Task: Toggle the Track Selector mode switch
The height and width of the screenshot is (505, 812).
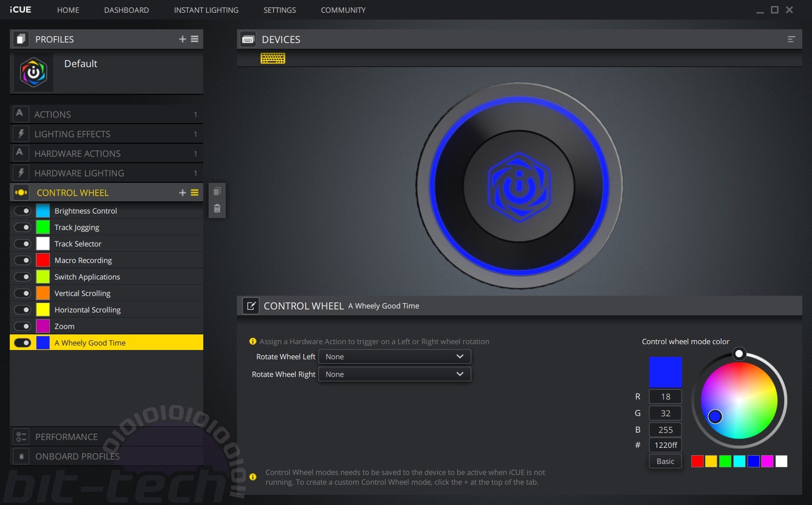Action: 22,243
